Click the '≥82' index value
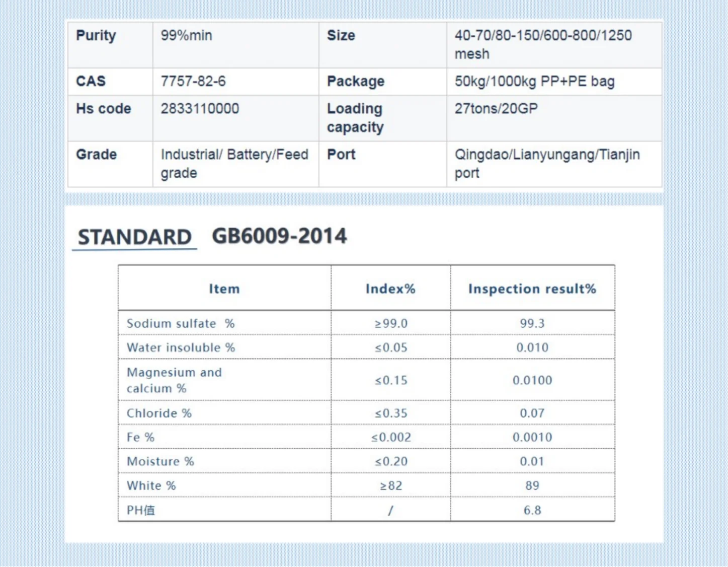This screenshot has width=728, height=567. click(x=391, y=485)
